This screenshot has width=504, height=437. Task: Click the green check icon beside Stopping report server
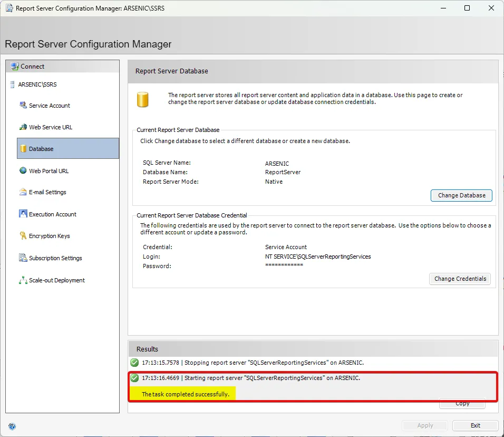tap(134, 363)
